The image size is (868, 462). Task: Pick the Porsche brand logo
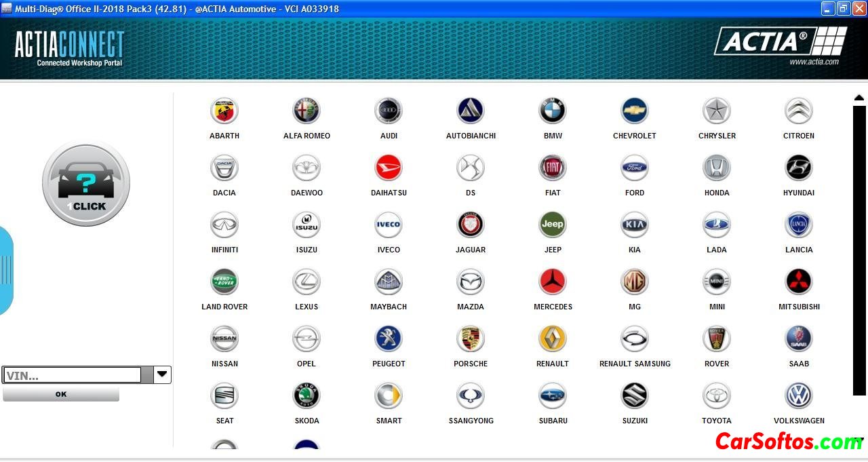pos(471,339)
